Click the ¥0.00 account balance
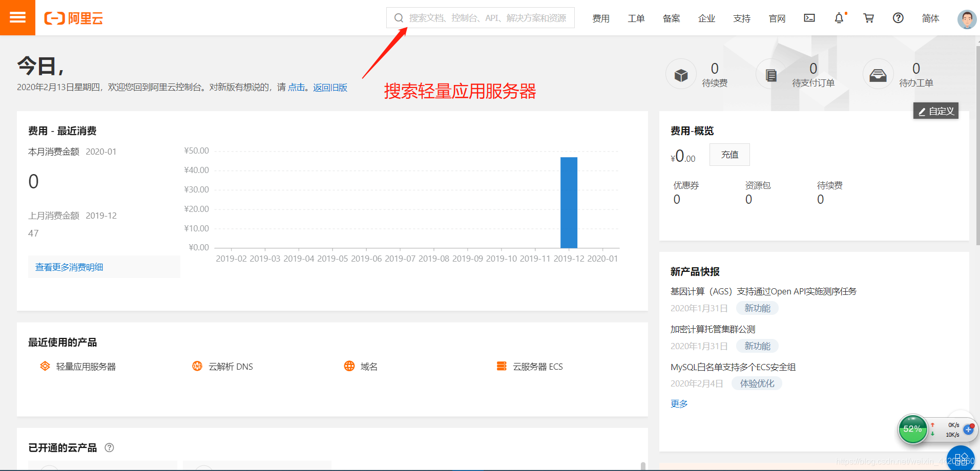Screen dimensions: 980x471 683,156
